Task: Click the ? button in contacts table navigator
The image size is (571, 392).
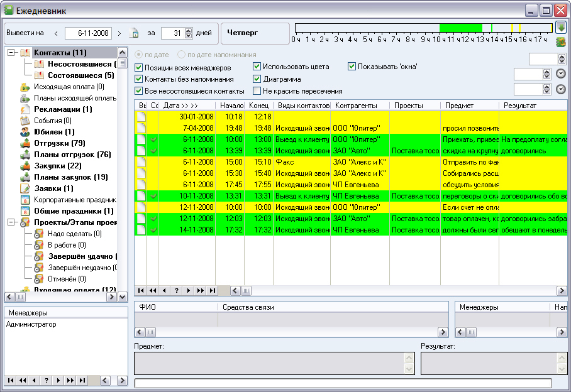Action: [x=177, y=290]
